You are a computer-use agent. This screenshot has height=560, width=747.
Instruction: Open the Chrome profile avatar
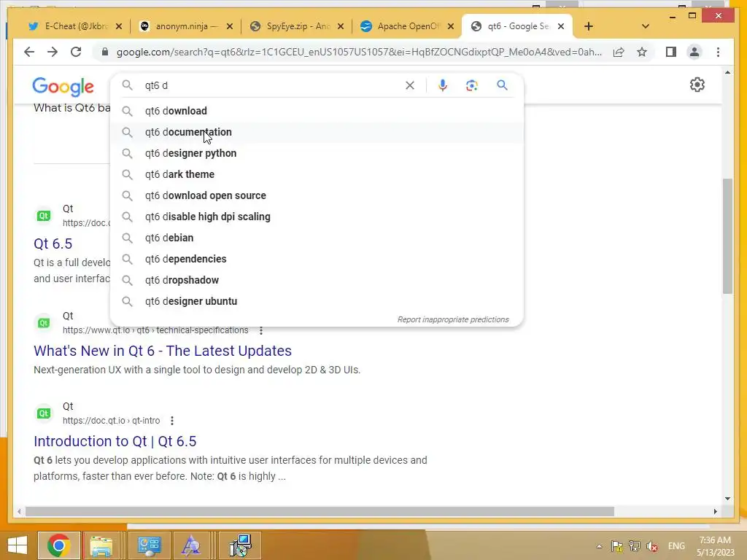(694, 52)
